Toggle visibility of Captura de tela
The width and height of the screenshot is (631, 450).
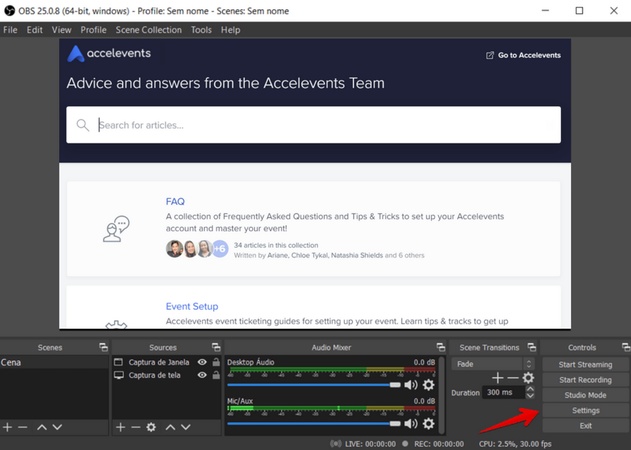(202, 375)
